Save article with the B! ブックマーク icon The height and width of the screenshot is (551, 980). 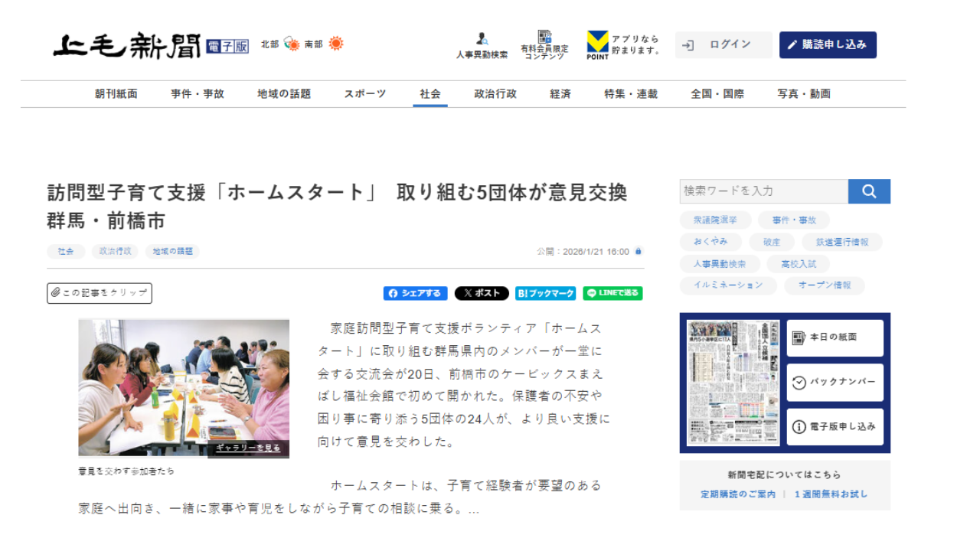546,293
